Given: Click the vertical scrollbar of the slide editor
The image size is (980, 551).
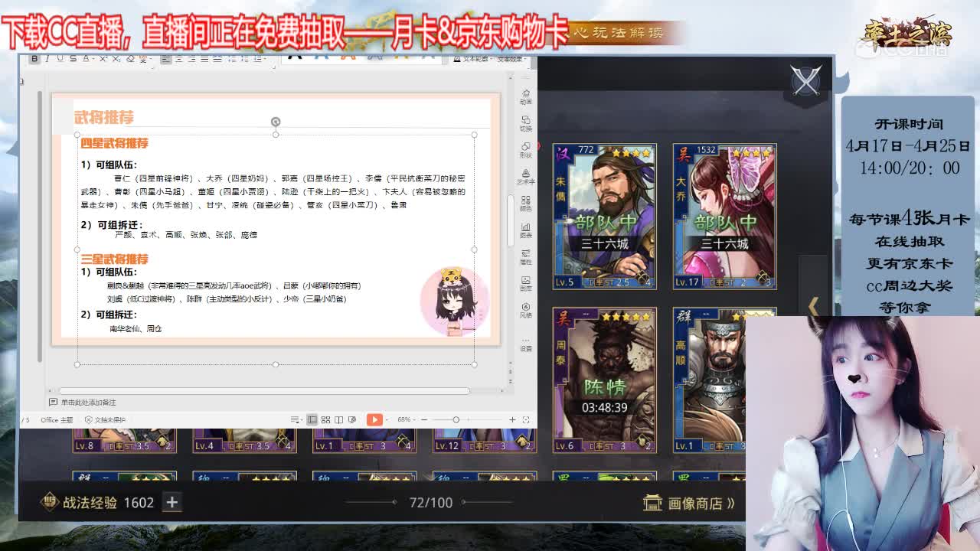Looking at the screenshot, I should click(x=511, y=220).
